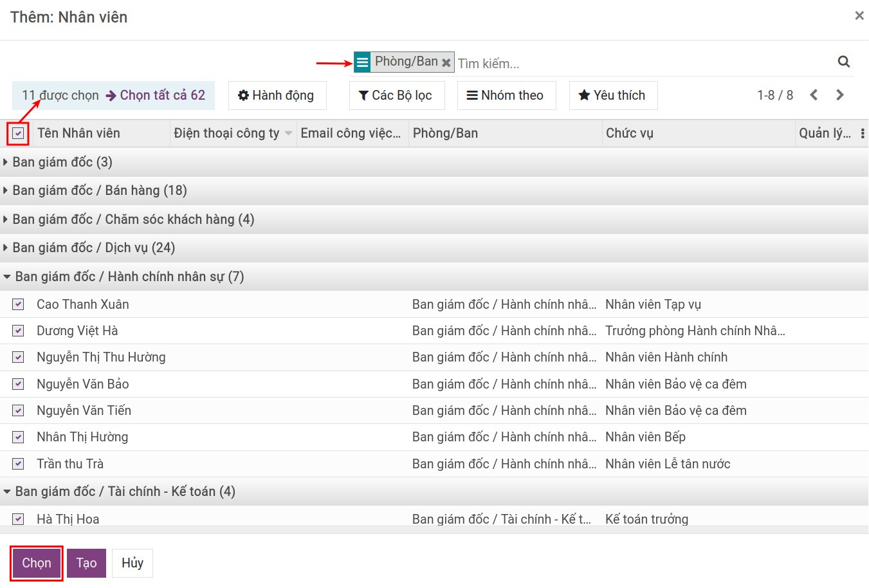Remove the Phòng/Ban group filter tag
Screen dimensions: 869x588
(446, 62)
